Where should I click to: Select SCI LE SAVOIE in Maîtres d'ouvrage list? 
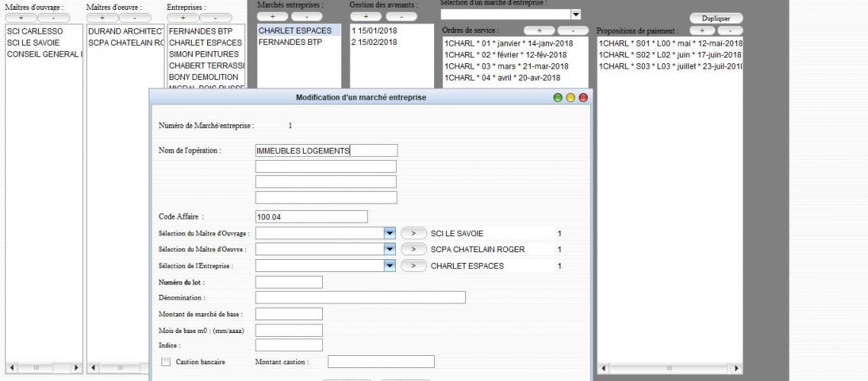(43, 43)
